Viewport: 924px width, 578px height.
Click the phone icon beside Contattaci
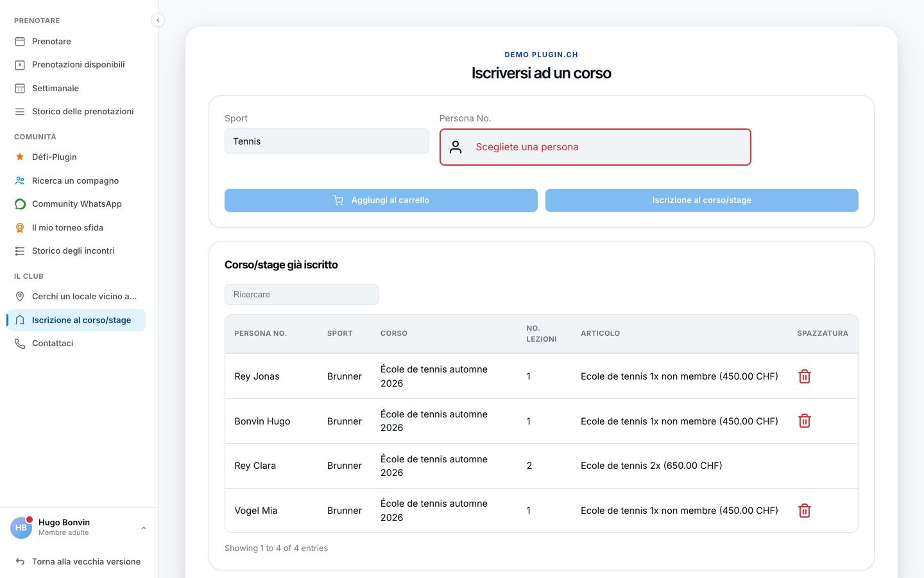(x=20, y=344)
